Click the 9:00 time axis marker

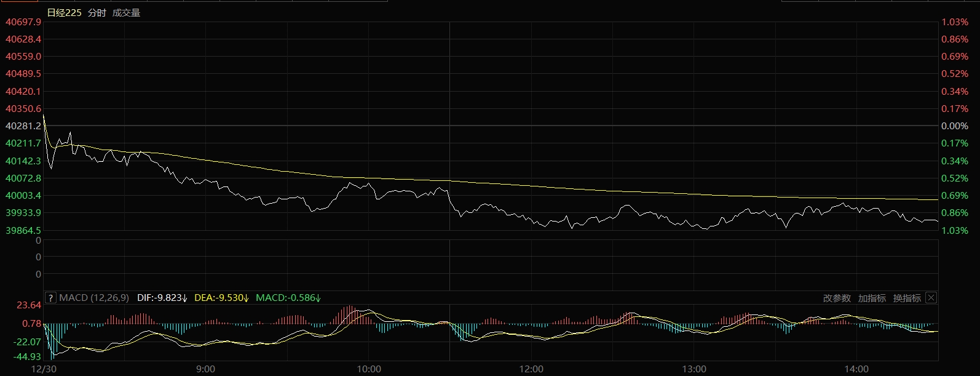click(205, 369)
